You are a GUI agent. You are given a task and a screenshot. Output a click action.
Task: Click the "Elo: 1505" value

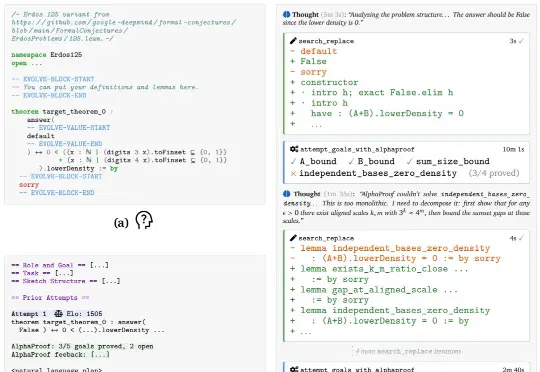[x=84, y=314]
